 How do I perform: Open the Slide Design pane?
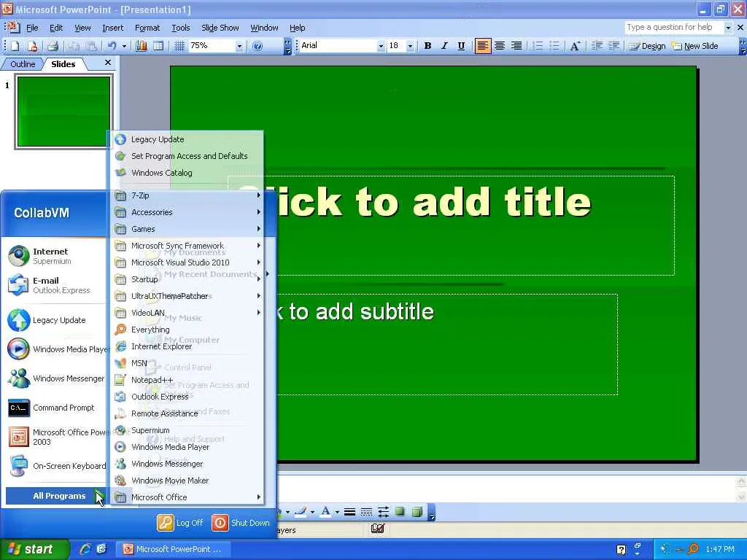click(648, 46)
